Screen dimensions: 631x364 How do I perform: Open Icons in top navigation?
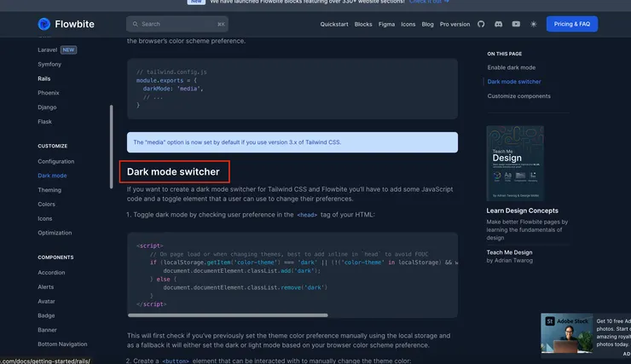(x=408, y=24)
